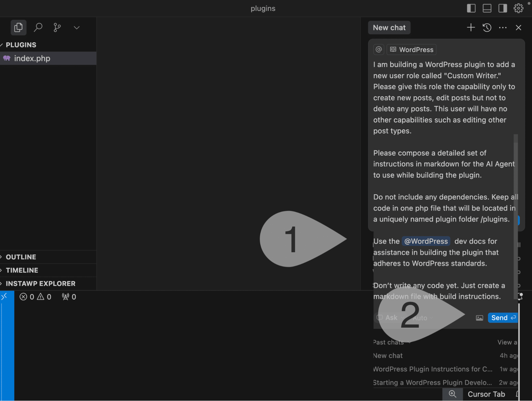Open the Auto model dropdown

(423, 318)
